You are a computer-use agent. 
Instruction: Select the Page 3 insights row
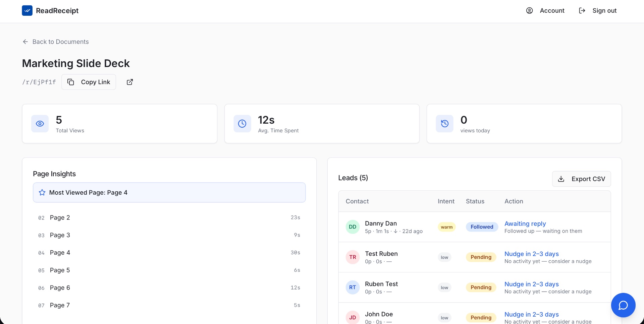[169, 235]
